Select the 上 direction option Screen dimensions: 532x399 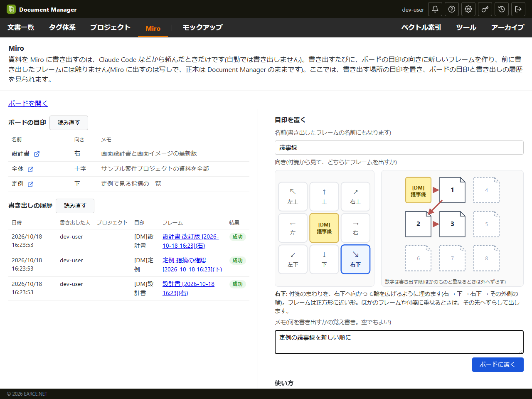coord(324,197)
